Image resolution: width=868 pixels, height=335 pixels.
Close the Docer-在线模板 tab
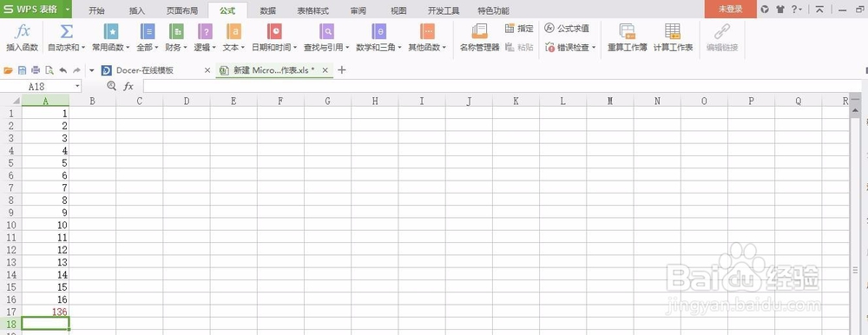tap(207, 70)
